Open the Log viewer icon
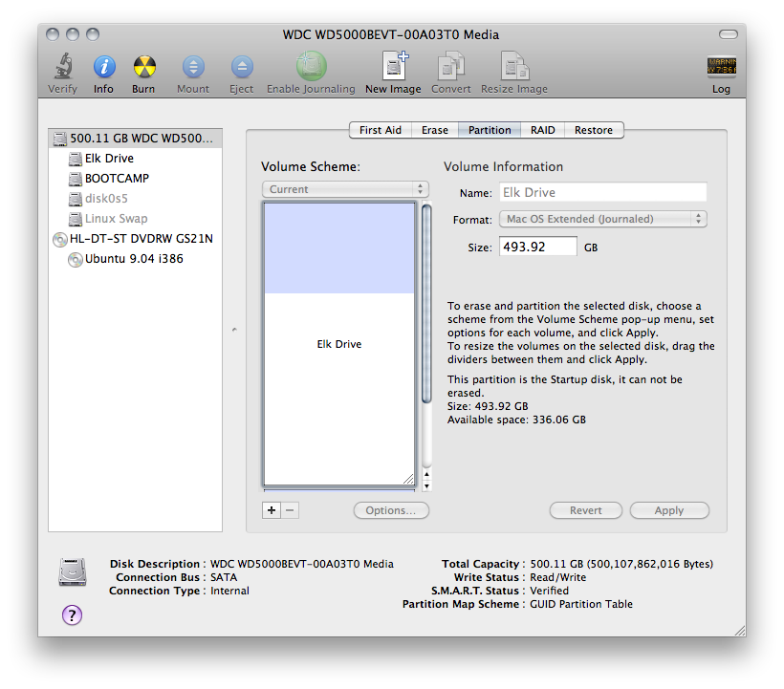Viewport: 784px width, 689px height. (x=721, y=67)
